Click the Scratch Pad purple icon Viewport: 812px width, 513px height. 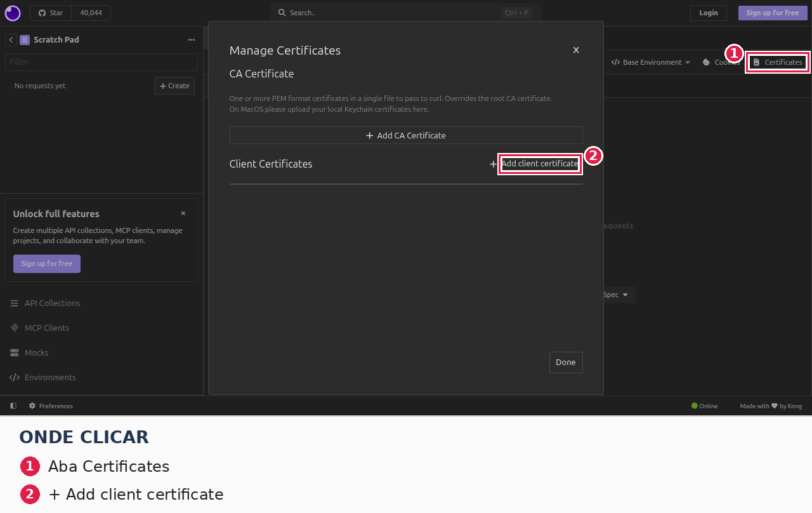25,40
